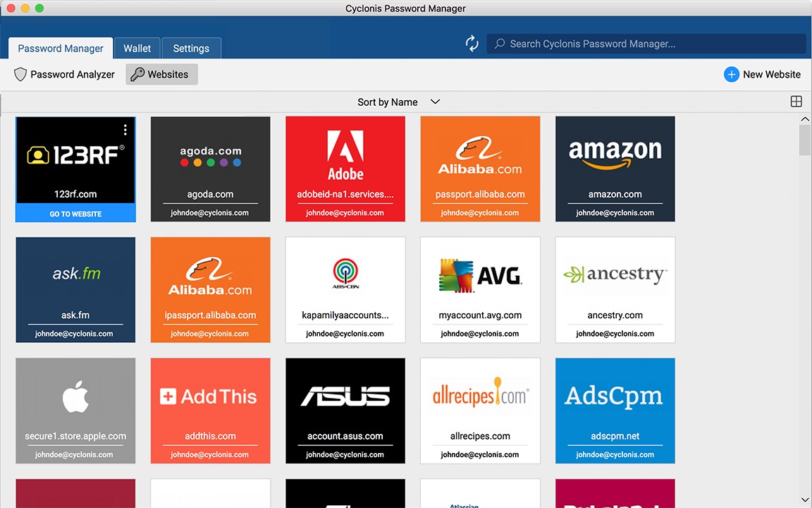Click the ASUS logo tile
This screenshot has width=812, height=508.
(x=345, y=397)
